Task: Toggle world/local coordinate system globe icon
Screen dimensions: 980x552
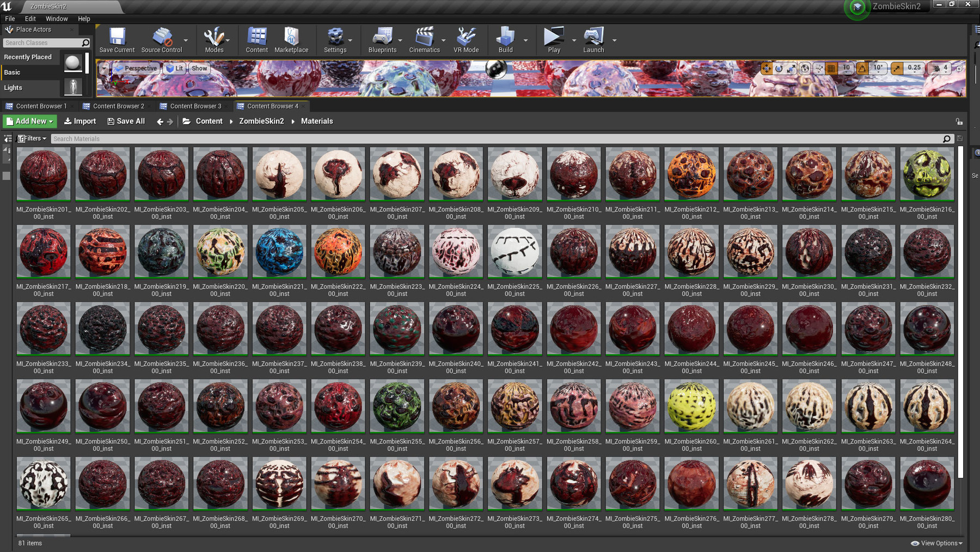Action: pos(805,68)
